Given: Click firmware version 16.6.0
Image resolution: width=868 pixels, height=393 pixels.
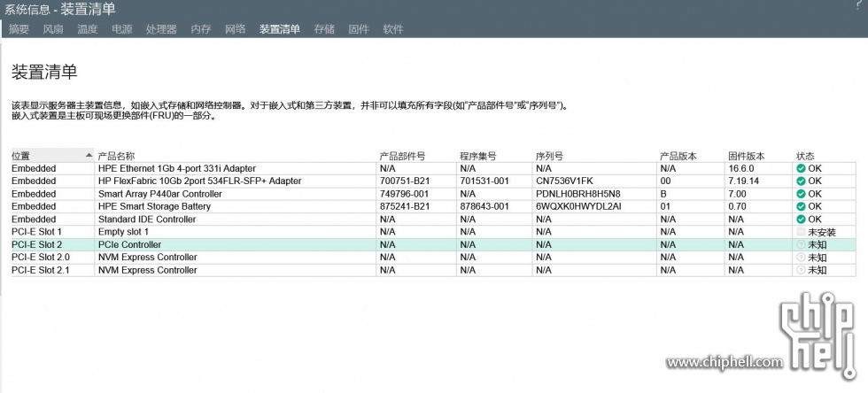Looking at the screenshot, I should 742,167.
